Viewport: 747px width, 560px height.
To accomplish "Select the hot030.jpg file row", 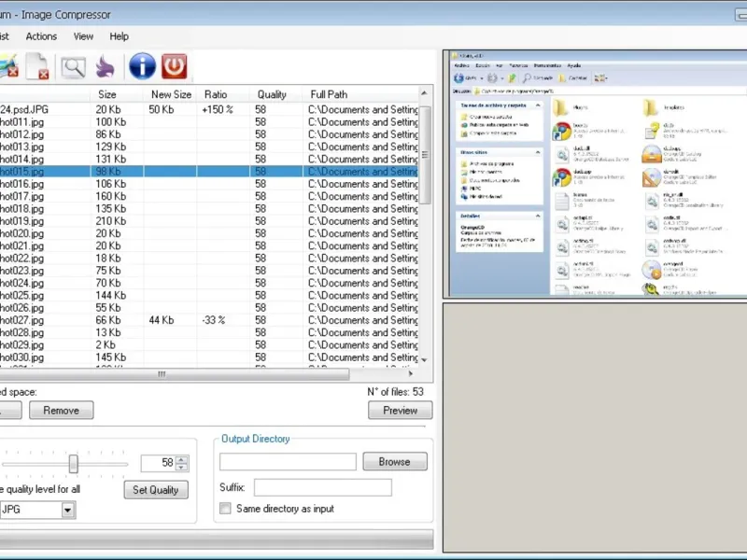I will (208, 357).
